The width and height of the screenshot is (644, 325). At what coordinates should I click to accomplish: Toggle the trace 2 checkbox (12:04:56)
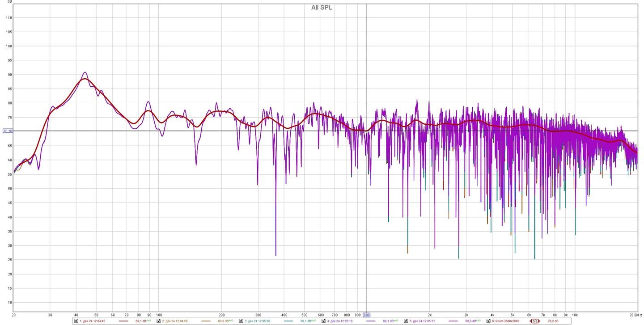click(159, 321)
